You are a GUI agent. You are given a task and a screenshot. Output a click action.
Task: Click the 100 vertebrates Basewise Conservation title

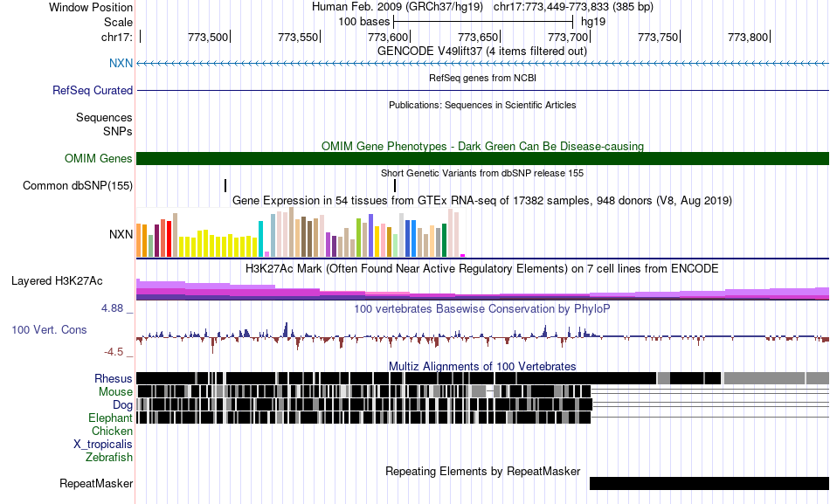(482, 308)
